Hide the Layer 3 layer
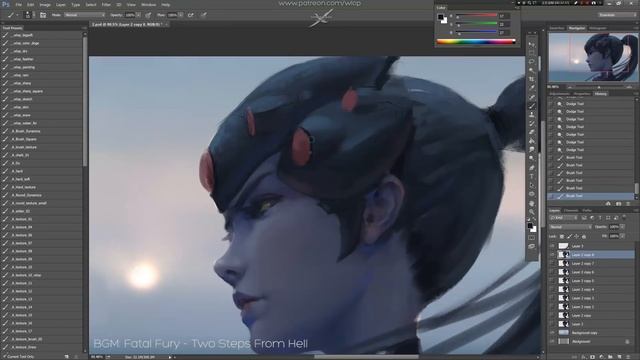This screenshot has width=640, height=360. point(552,246)
